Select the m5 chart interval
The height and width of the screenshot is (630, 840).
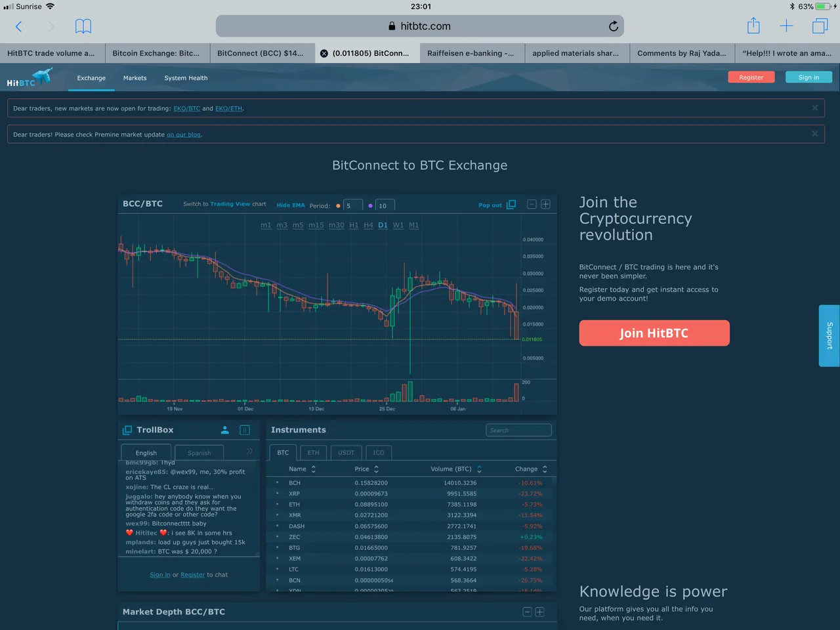[298, 225]
